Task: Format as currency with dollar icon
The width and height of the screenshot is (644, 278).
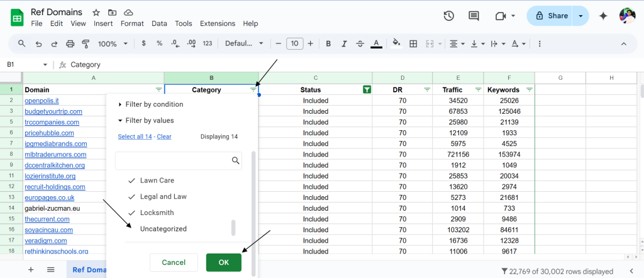Action: coord(143,43)
